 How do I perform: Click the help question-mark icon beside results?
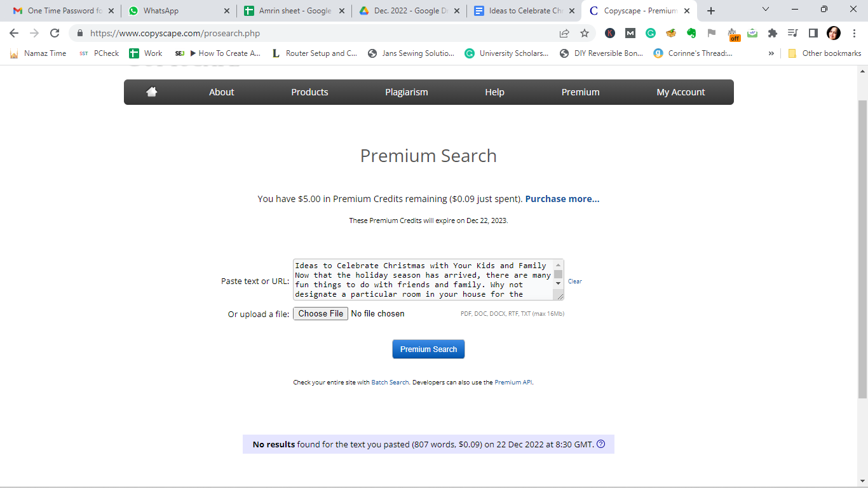601,444
